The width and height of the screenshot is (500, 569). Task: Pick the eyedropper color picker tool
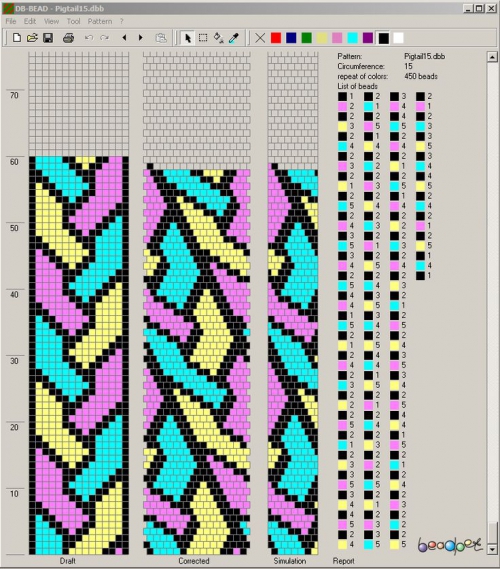pos(234,38)
